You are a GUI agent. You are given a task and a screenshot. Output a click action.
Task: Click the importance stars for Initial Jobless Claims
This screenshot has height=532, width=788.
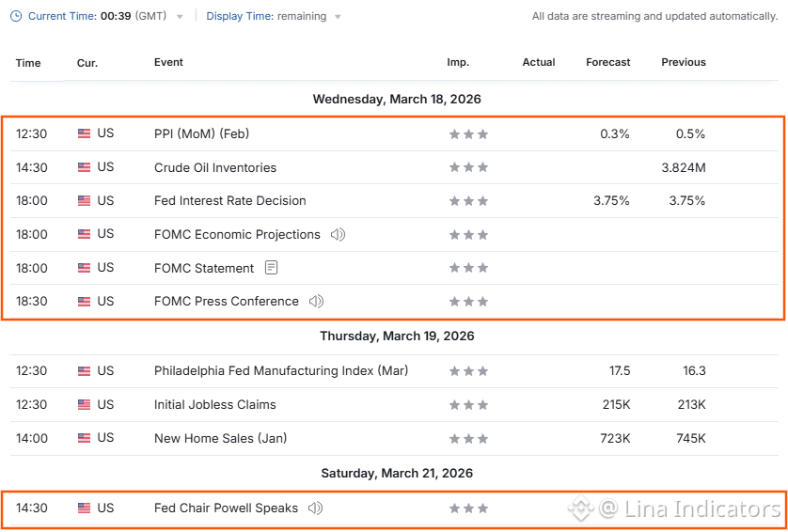pos(468,405)
